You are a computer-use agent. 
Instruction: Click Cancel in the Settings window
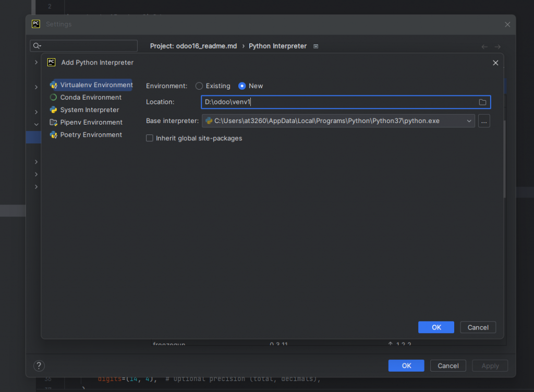(448, 366)
